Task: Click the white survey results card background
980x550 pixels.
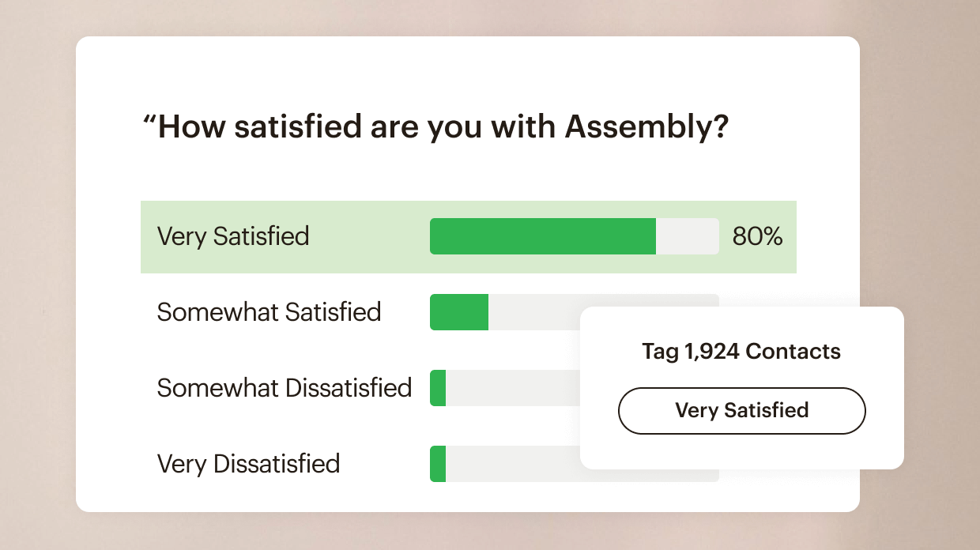Action: coord(474,71)
